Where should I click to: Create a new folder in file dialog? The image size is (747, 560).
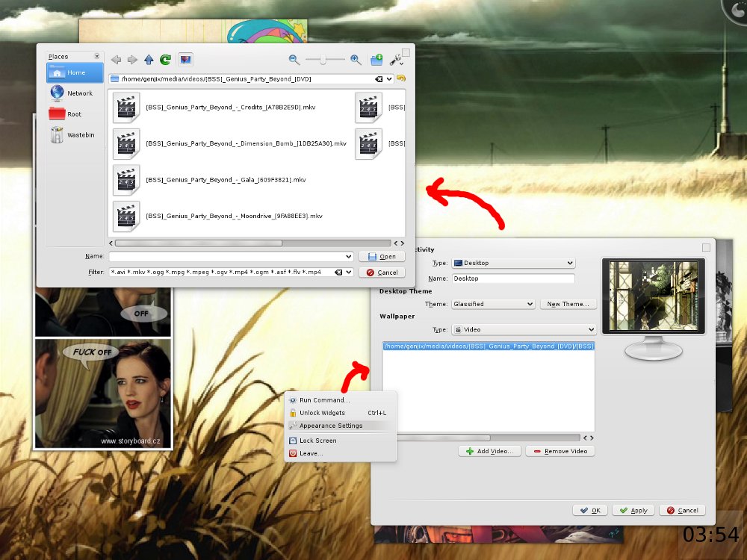pos(376,60)
